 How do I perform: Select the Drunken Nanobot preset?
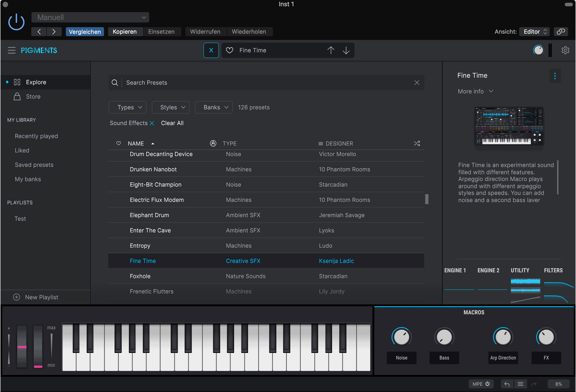coord(266,169)
